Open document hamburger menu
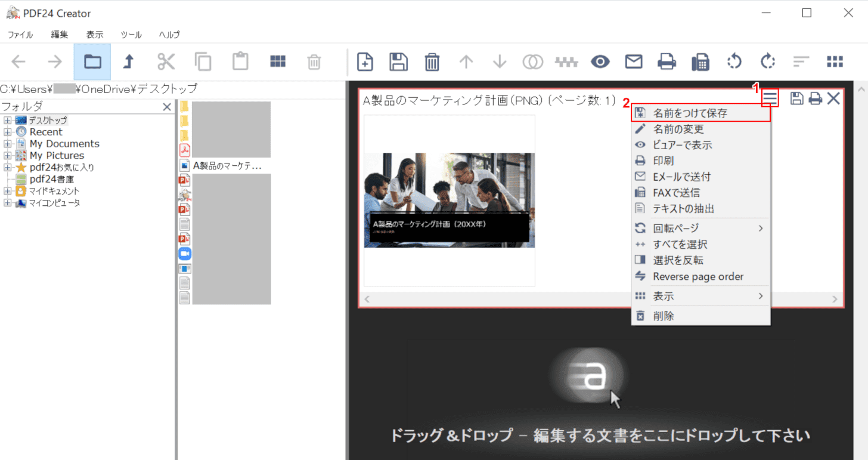The width and height of the screenshot is (868, 460). [771, 98]
